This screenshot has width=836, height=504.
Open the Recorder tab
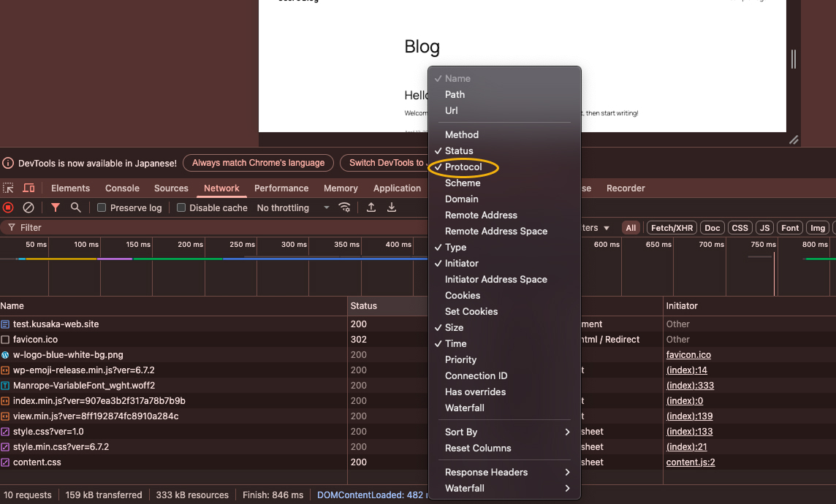coord(626,188)
